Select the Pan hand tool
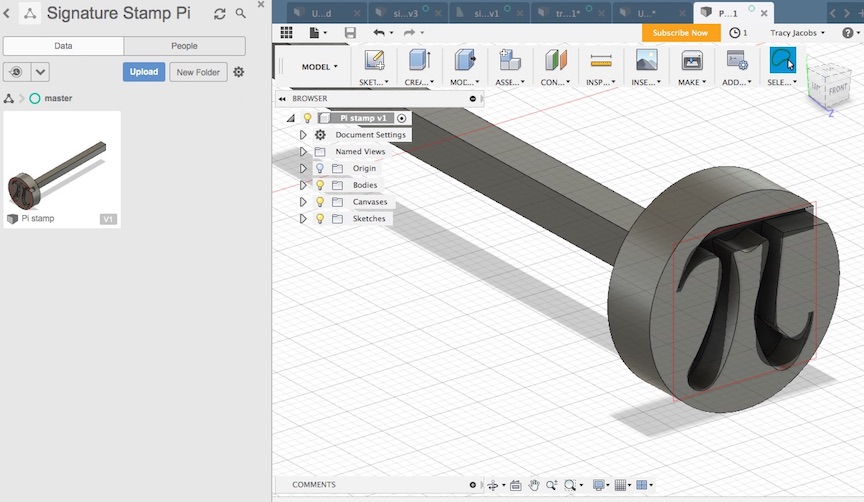The height and width of the screenshot is (502, 864). [x=533, y=485]
